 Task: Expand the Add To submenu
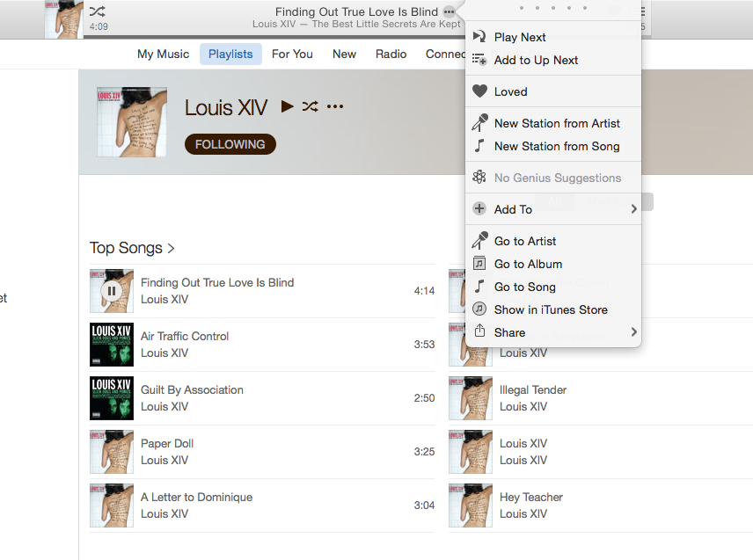(x=553, y=209)
